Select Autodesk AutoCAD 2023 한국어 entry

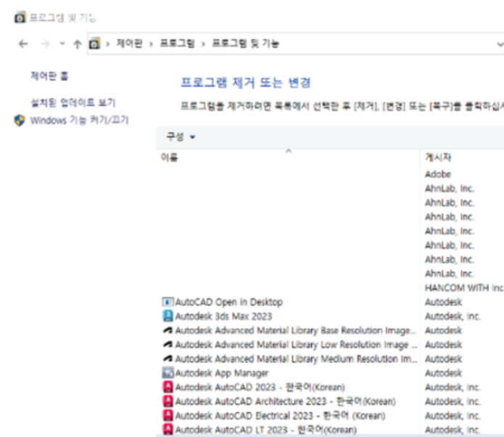point(260,387)
